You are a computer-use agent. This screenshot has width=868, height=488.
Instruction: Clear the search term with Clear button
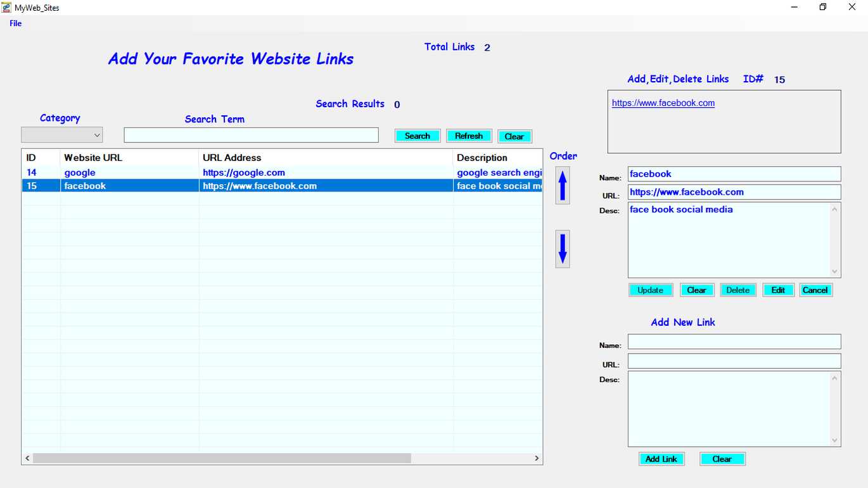[x=514, y=136]
